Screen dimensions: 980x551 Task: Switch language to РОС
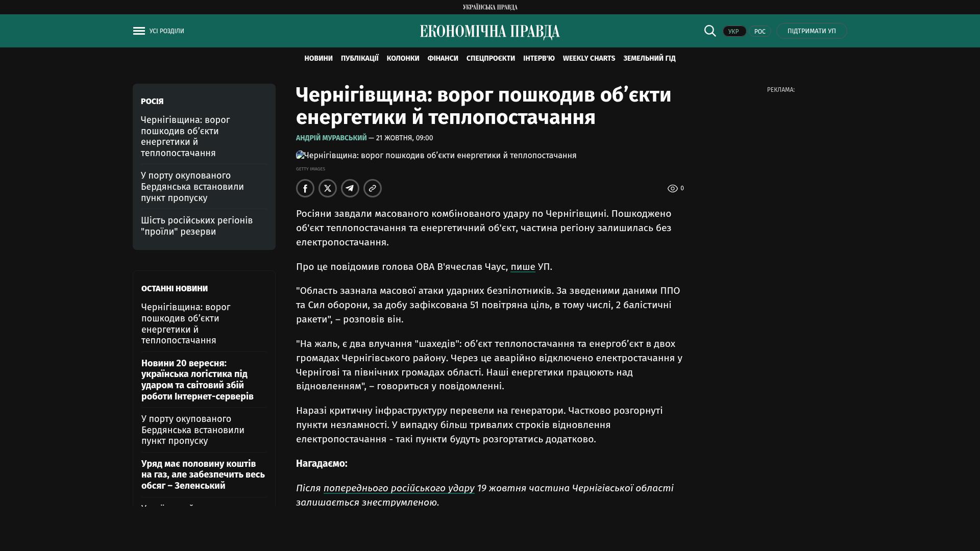[x=759, y=32]
